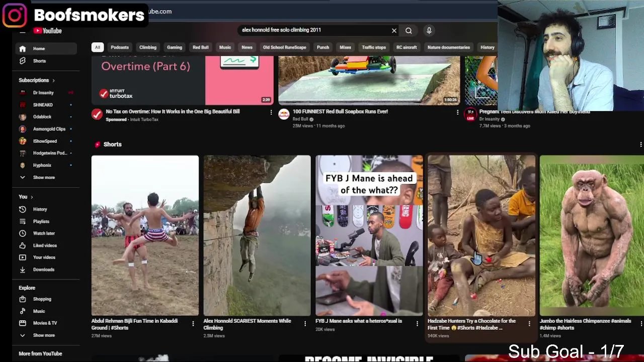This screenshot has width=644, height=362.
Task: Select the News filter chip
Action: pyautogui.click(x=247, y=47)
